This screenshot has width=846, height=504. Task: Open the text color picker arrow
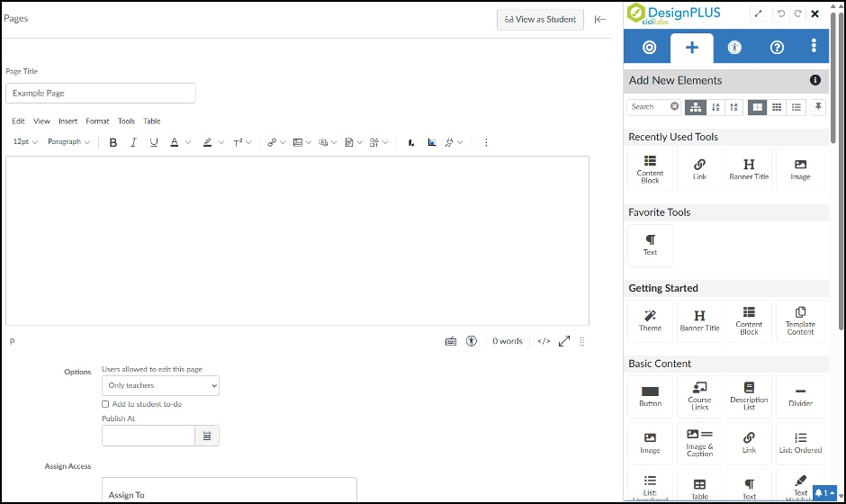(187, 142)
